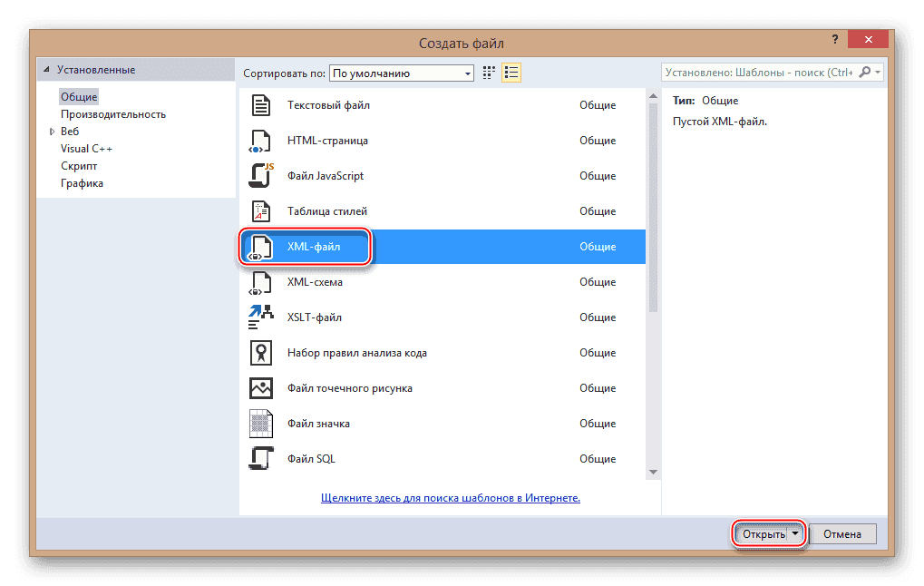Select the XSLT-файл template icon
924x586 pixels.
click(260, 317)
